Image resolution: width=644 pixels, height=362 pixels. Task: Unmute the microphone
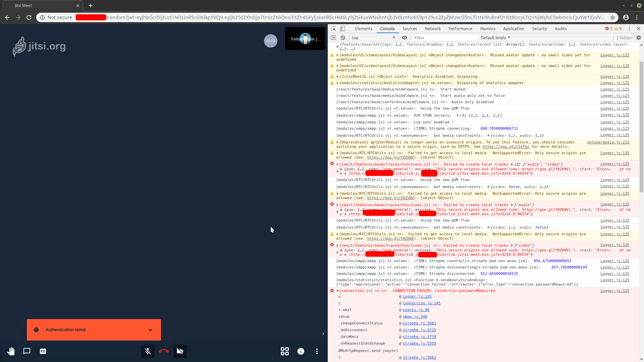pyautogui.click(x=148, y=351)
